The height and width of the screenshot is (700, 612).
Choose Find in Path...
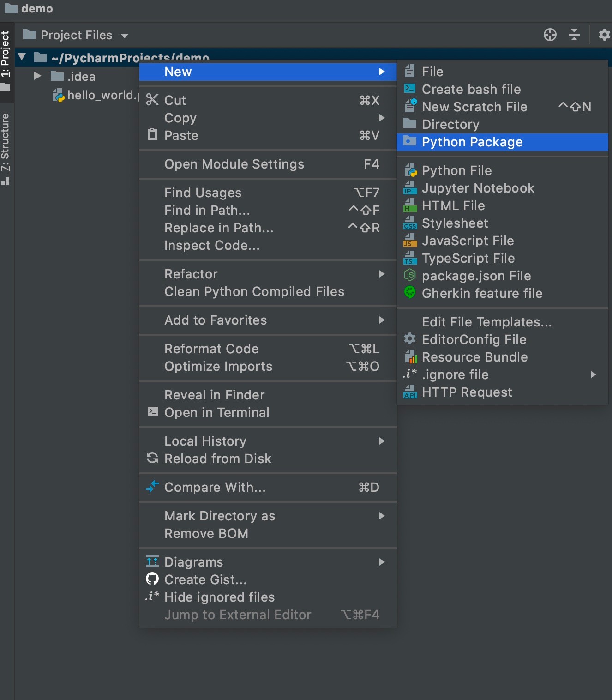(x=268, y=210)
